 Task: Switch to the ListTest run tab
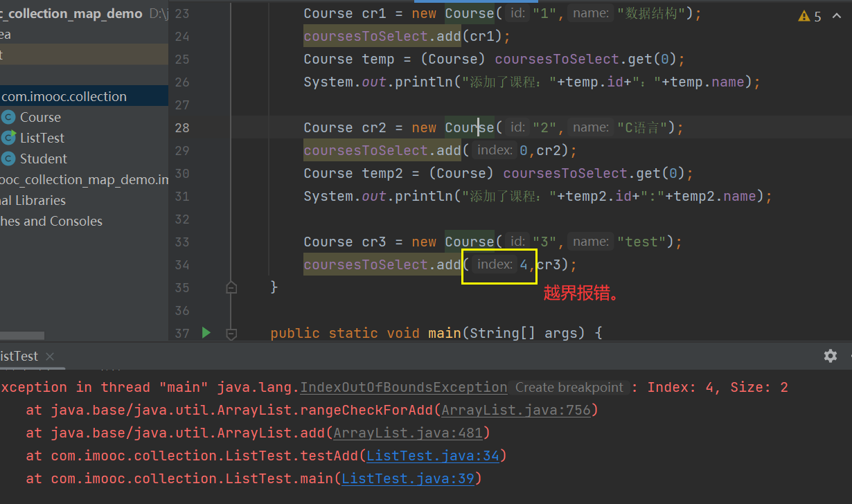[19, 356]
